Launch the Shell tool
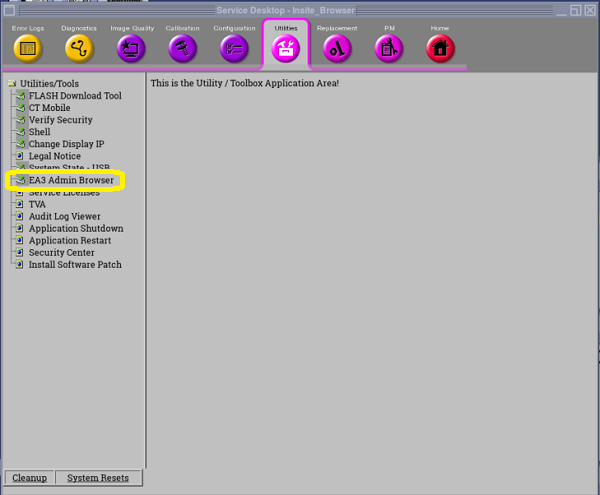Viewport: 600px width, 495px height. 39,132
